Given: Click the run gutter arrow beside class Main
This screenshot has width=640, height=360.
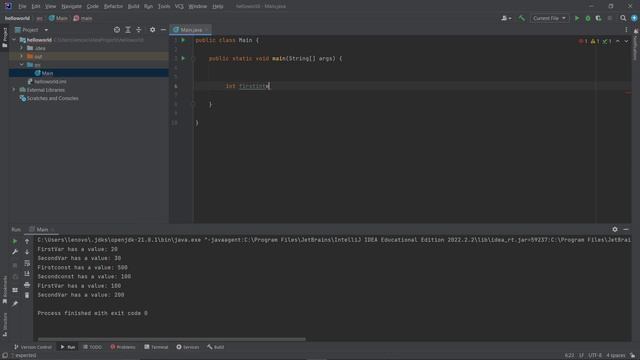Looking at the screenshot, I should point(183,40).
